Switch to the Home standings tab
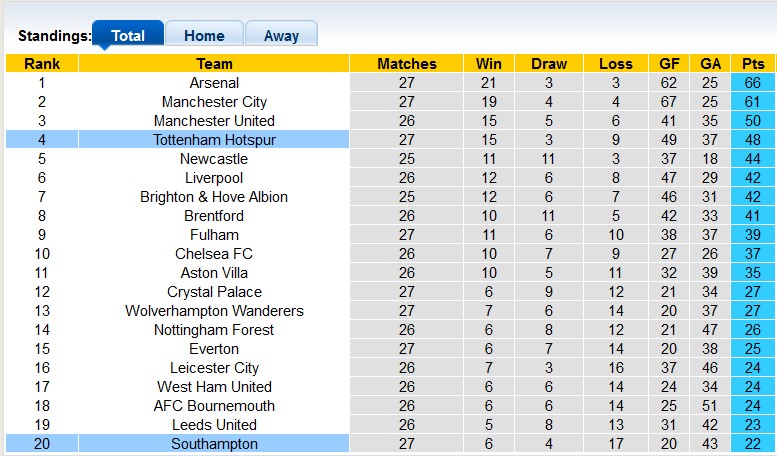The image size is (777, 456). [204, 35]
